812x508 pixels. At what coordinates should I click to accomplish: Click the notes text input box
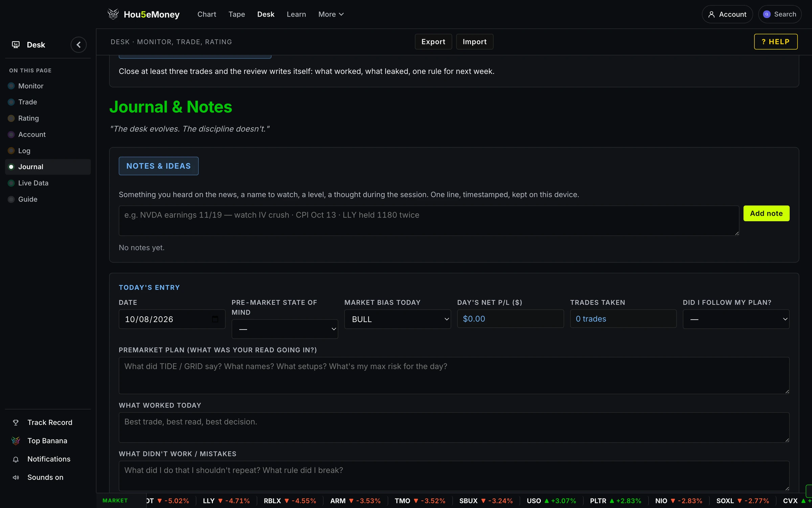(x=429, y=221)
